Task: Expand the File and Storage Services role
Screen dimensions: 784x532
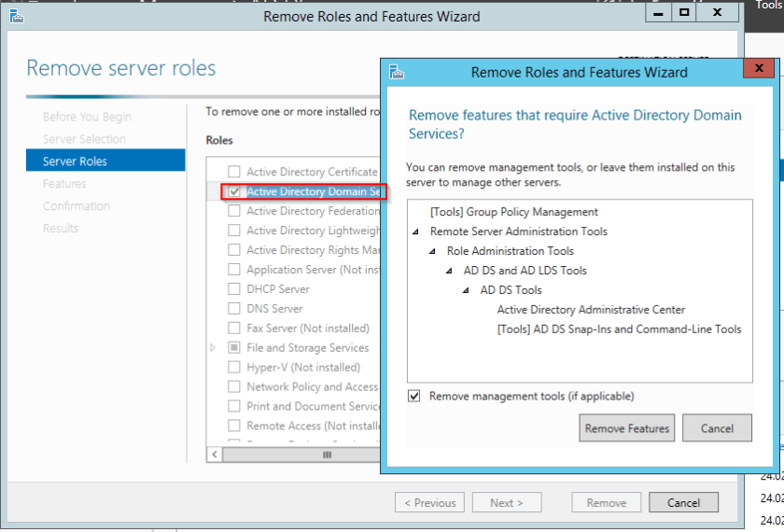Action: click(213, 348)
